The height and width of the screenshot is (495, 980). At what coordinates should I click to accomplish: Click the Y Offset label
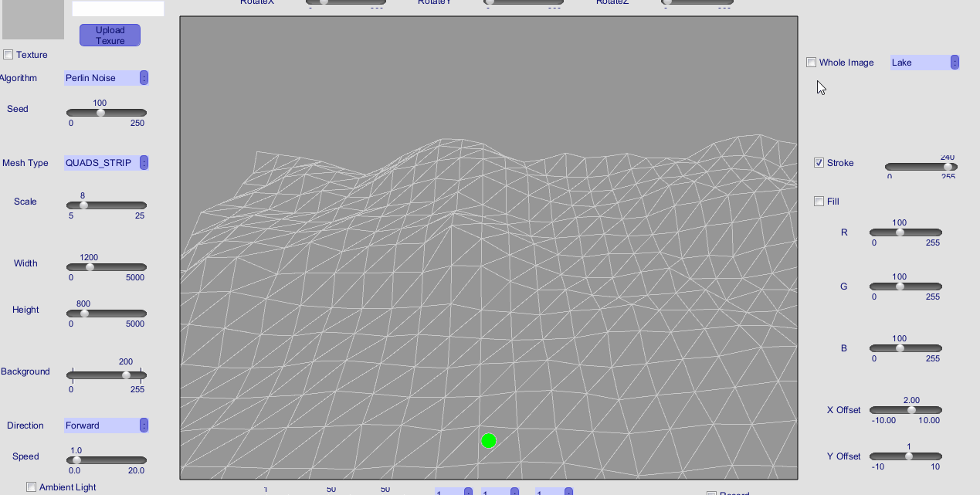[843, 456]
